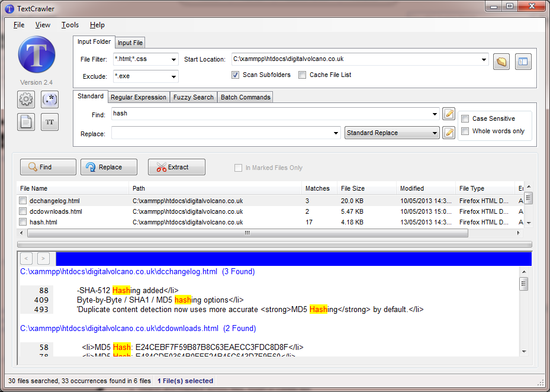Open settings with the gear icon
This screenshot has height=392, width=550.
[x=26, y=99]
